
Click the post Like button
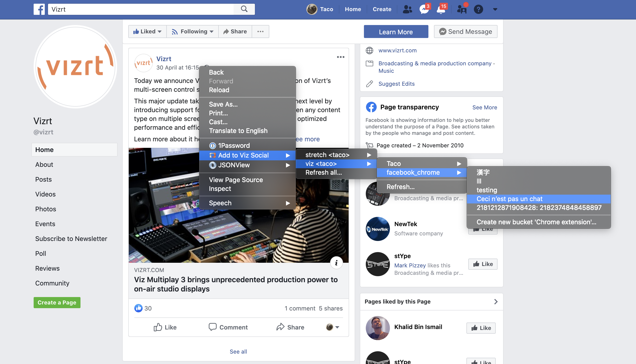click(165, 327)
